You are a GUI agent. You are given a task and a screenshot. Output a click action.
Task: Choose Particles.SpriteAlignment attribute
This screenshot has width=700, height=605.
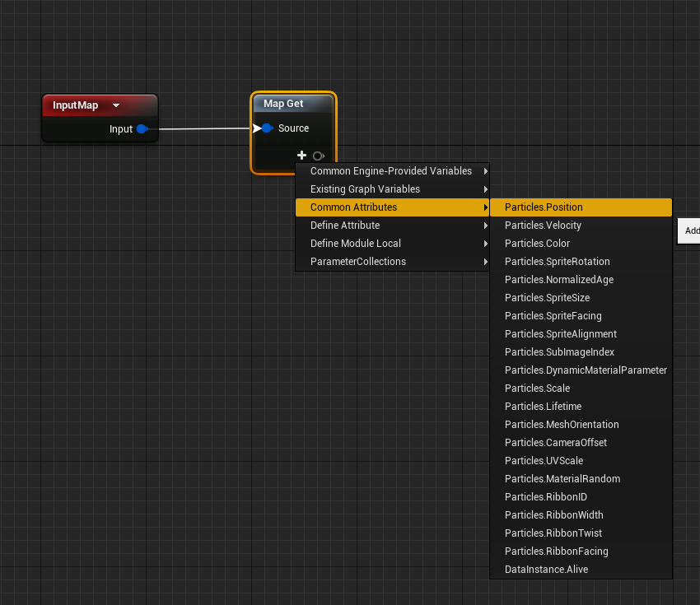581,334
